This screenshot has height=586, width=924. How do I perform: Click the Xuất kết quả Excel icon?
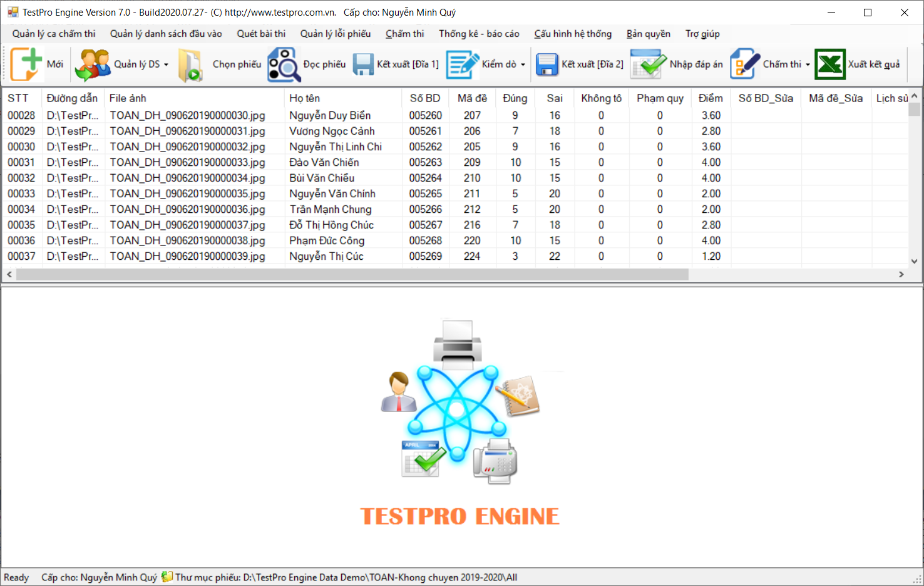[830, 64]
